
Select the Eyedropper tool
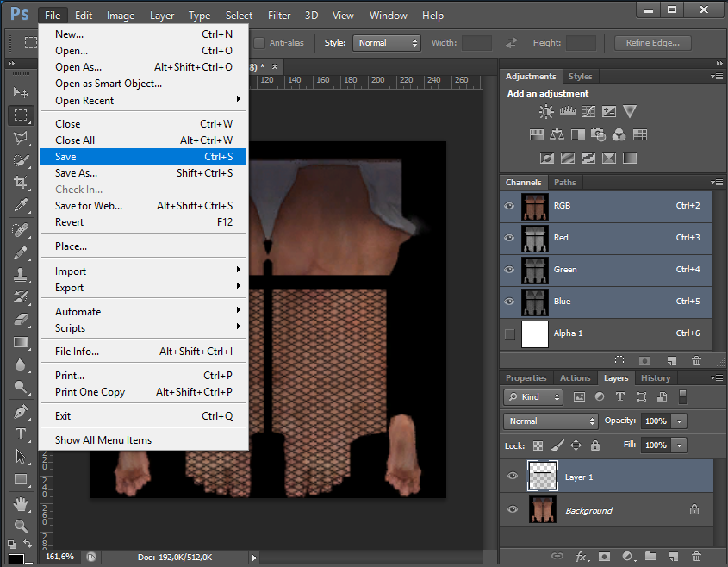click(21, 205)
